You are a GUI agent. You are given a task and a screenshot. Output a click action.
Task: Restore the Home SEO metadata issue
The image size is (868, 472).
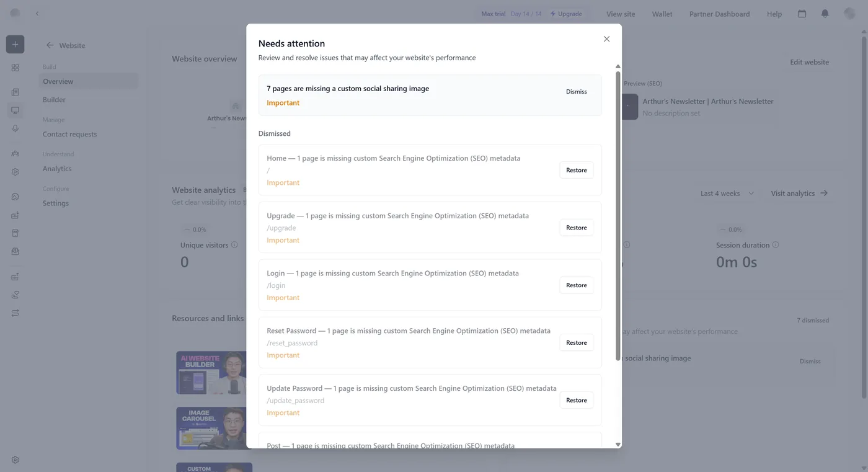coord(577,170)
